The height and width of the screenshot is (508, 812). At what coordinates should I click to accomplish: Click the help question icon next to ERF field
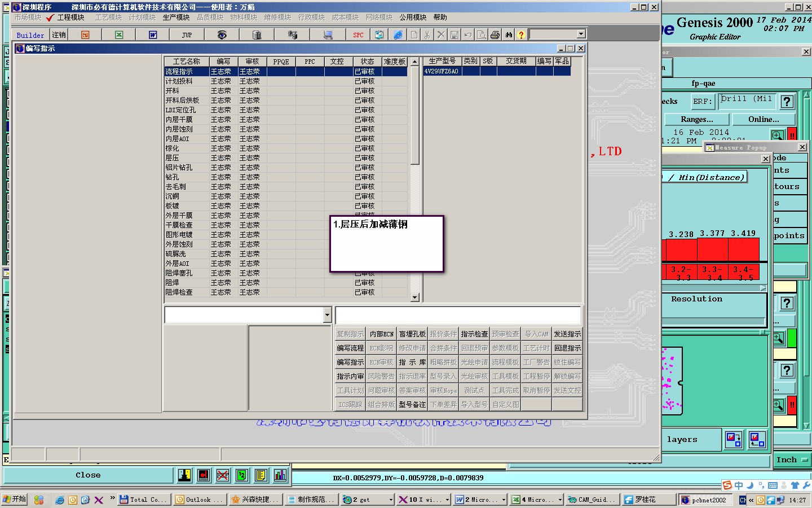pyautogui.click(x=787, y=102)
